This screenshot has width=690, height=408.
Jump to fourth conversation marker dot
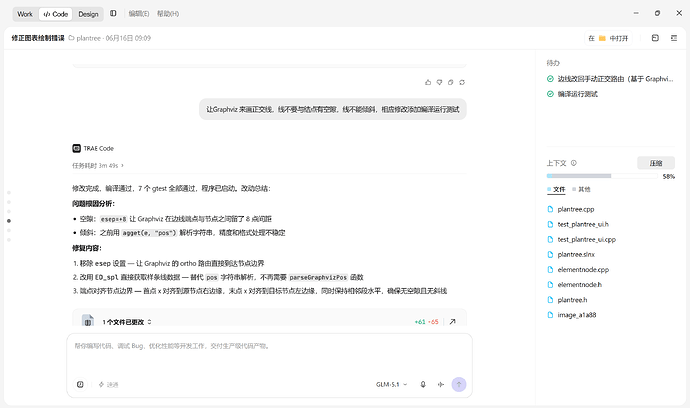pos(9,221)
